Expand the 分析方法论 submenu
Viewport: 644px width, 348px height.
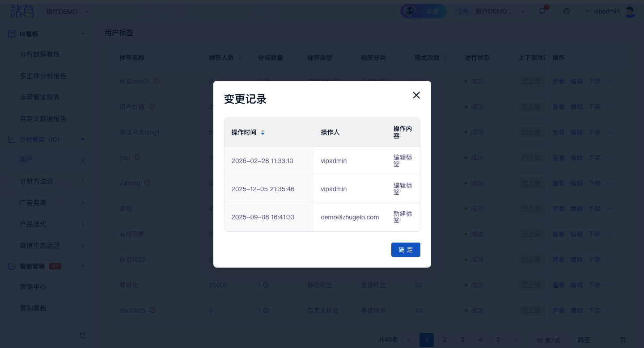coord(82,181)
